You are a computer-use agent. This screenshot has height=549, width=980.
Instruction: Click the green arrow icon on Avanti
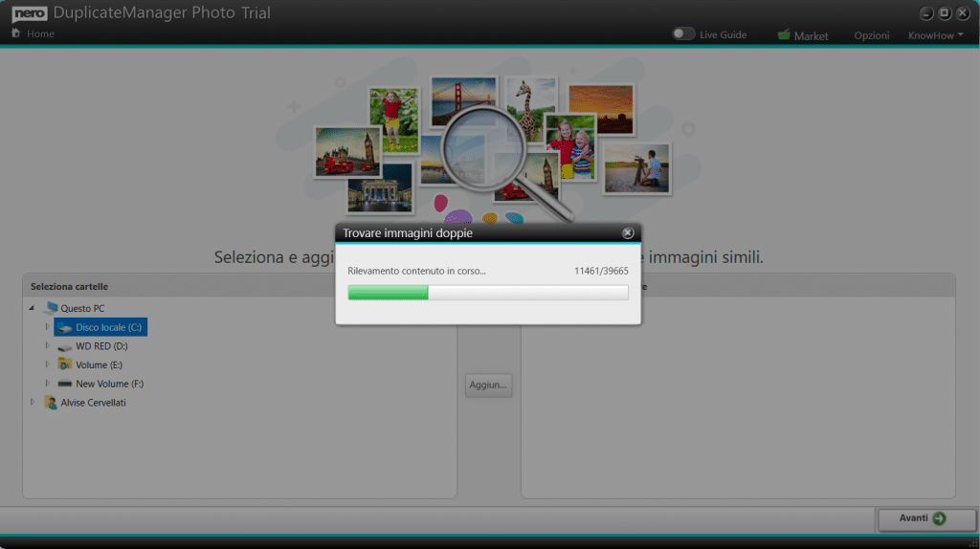coord(939,518)
